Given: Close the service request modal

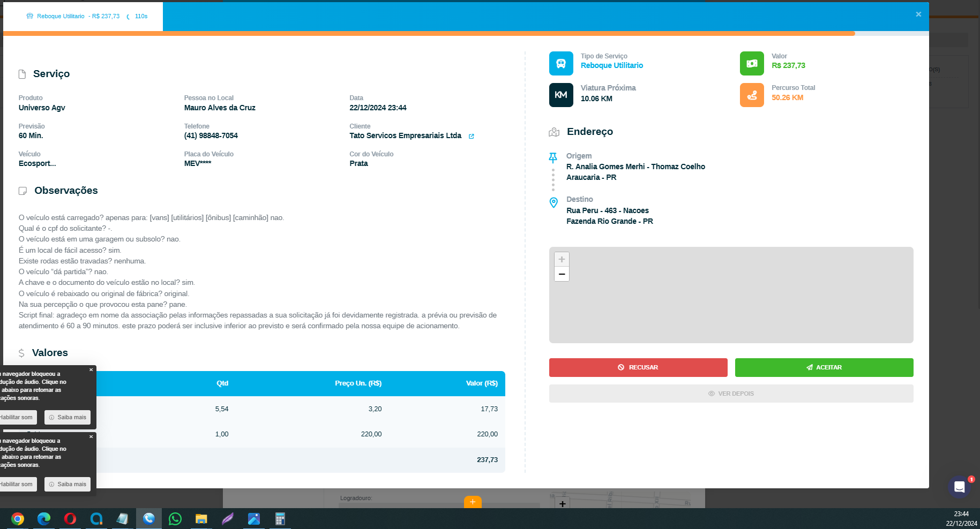Looking at the screenshot, I should tap(918, 14).
